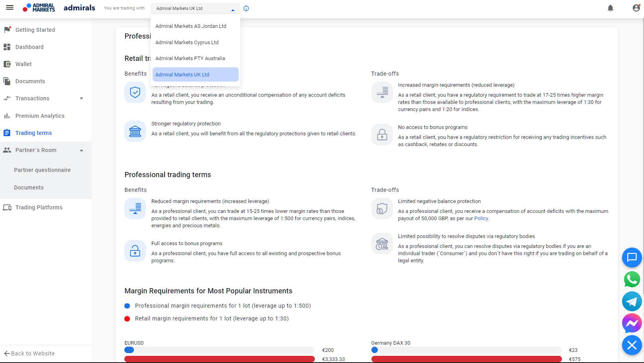Click the Germany DAX 30 professional blue bar
This screenshot has height=363, width=644.
(x=375, y=350)
